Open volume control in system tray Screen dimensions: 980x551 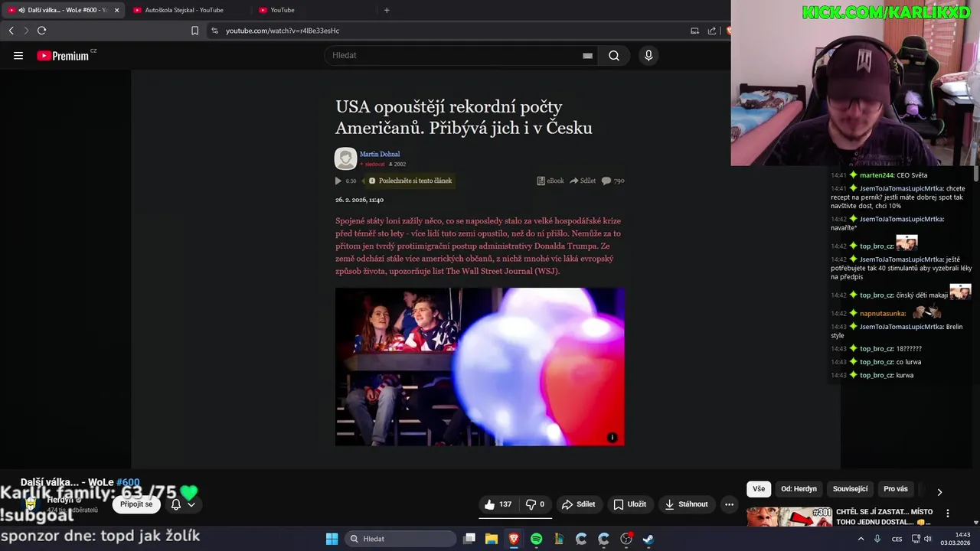[x=928, y=539]
